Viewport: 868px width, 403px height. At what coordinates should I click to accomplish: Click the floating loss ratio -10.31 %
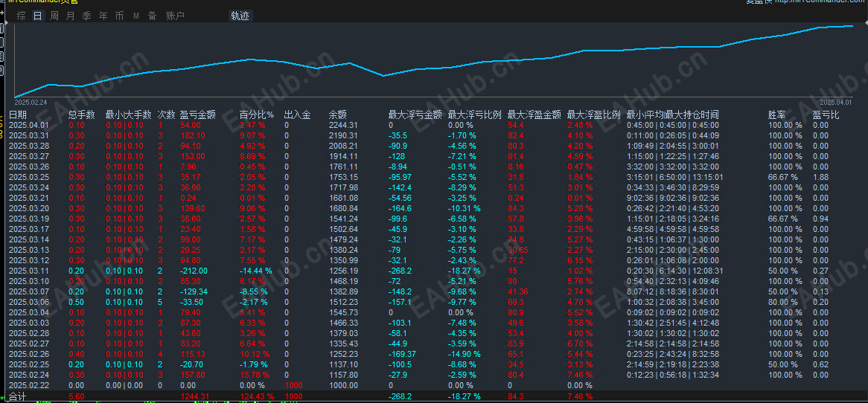[x=464, y=208]
